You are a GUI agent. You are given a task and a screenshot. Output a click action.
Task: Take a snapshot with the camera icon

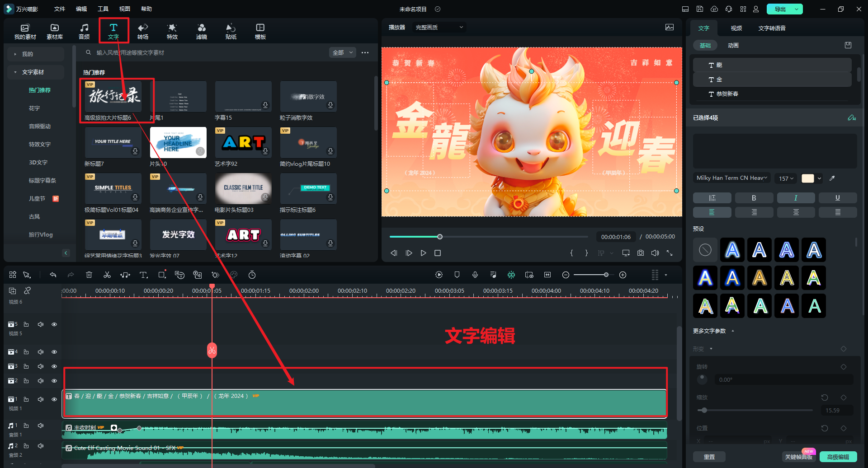(x=641, y=253)
